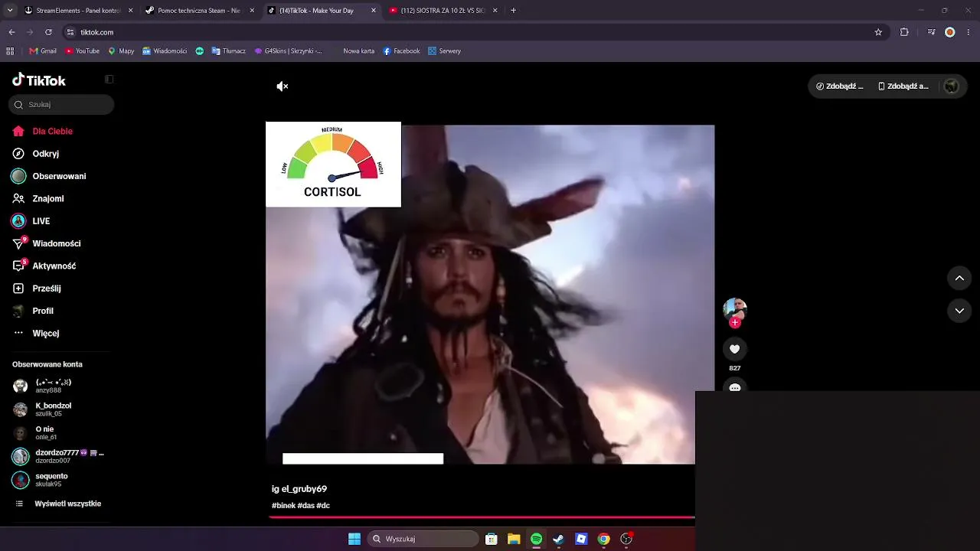Focus the Szukaj search field
Viewport: 980px width, 551px height.
coord(61,105)
